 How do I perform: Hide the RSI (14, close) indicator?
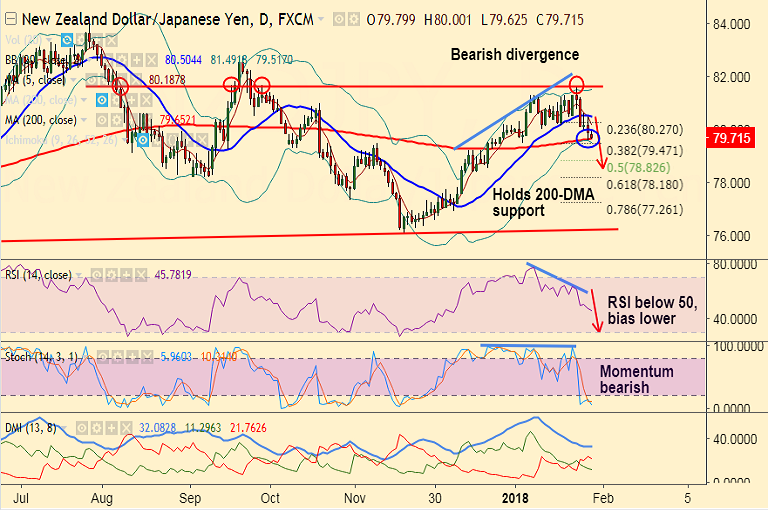tap(97, 275)
